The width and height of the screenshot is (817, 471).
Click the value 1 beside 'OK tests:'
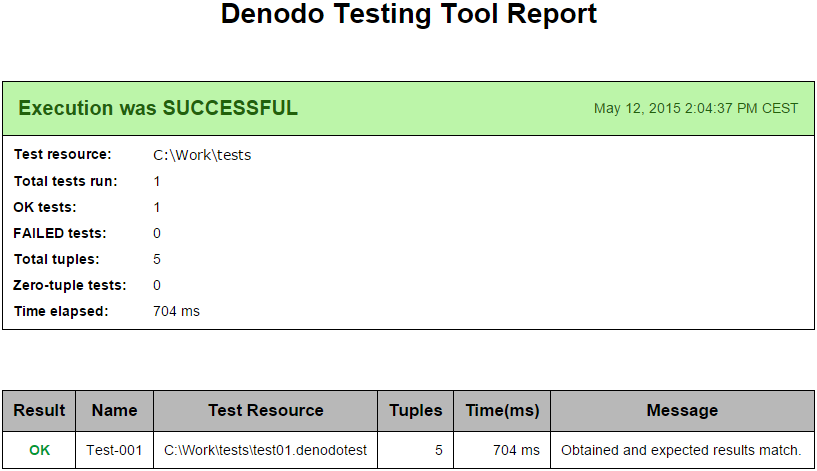pos(157,207)
